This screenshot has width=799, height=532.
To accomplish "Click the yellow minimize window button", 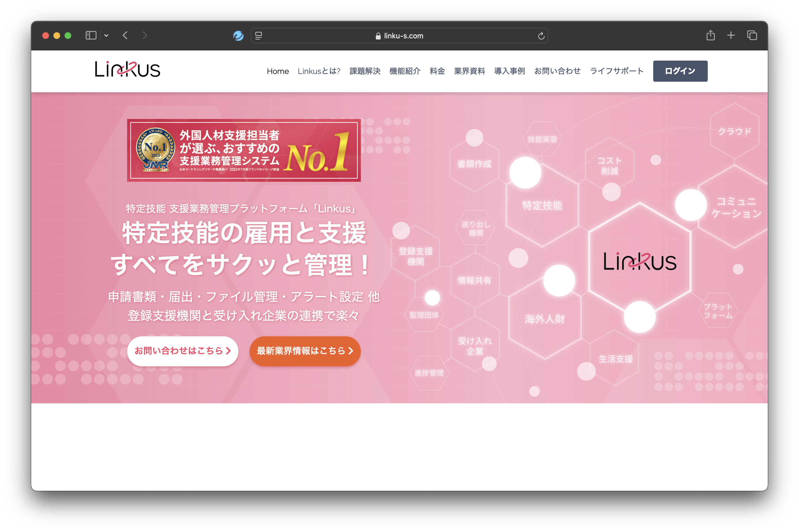I will coord(57,36).
